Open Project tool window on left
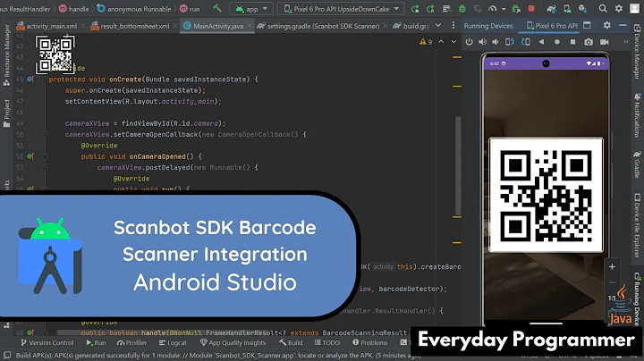This screenshot has height=361, width=644. click(6, 113)
